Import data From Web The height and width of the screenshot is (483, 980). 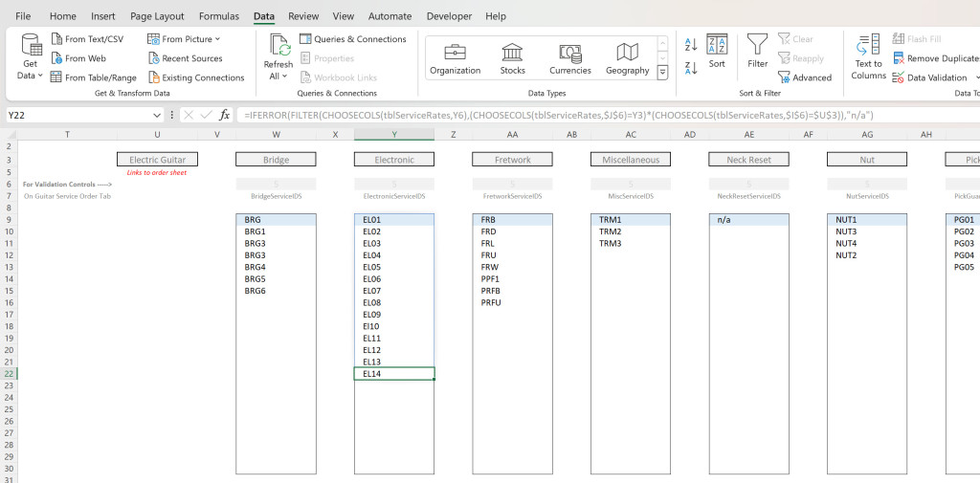point(78,58)
